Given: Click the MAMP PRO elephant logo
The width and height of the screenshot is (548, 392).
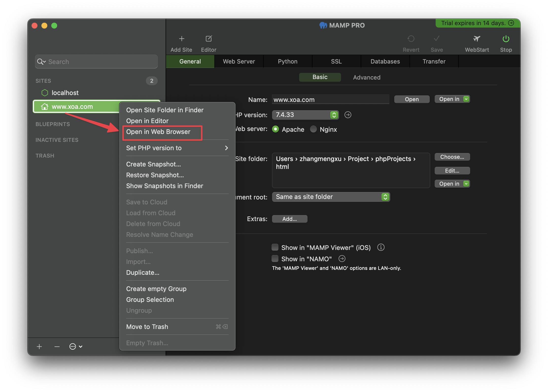Looking at the screenshot, I should [x=323, y=25].
